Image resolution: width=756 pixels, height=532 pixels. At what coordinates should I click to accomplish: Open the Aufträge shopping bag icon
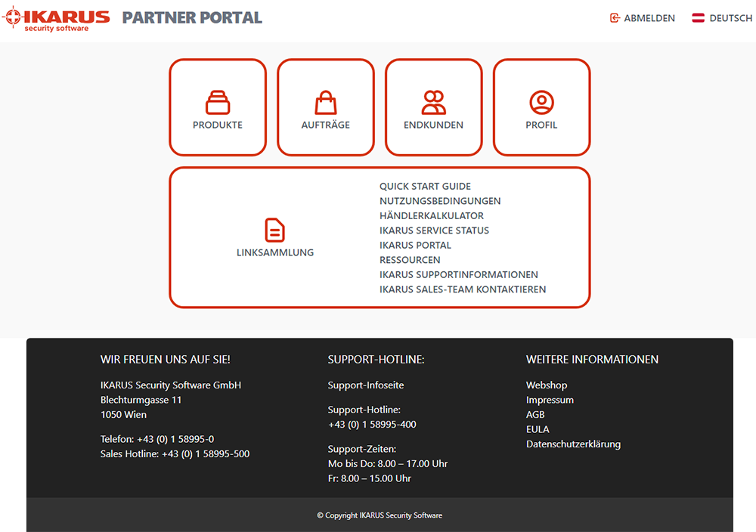[326, 102]
